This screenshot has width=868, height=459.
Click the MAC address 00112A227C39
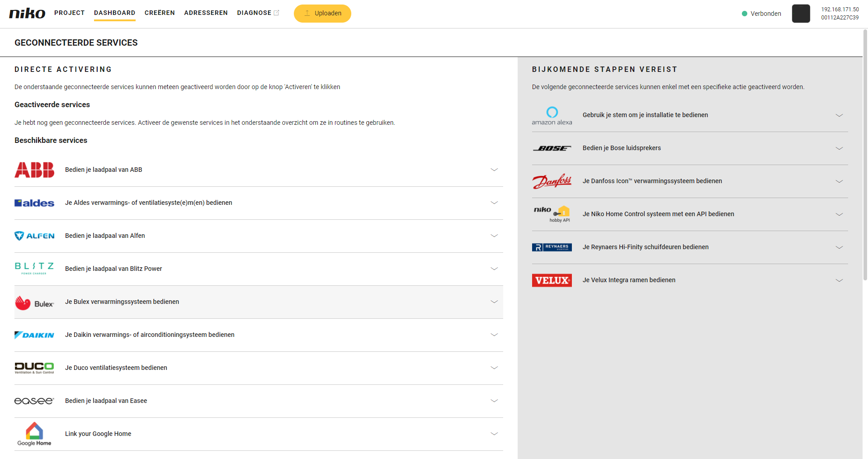pos(840,18)
